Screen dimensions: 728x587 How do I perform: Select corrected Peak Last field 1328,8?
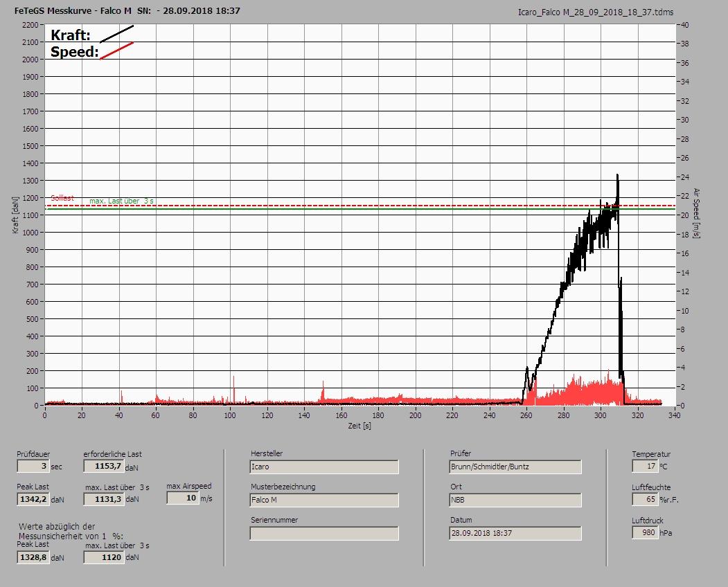pos(33,557)
